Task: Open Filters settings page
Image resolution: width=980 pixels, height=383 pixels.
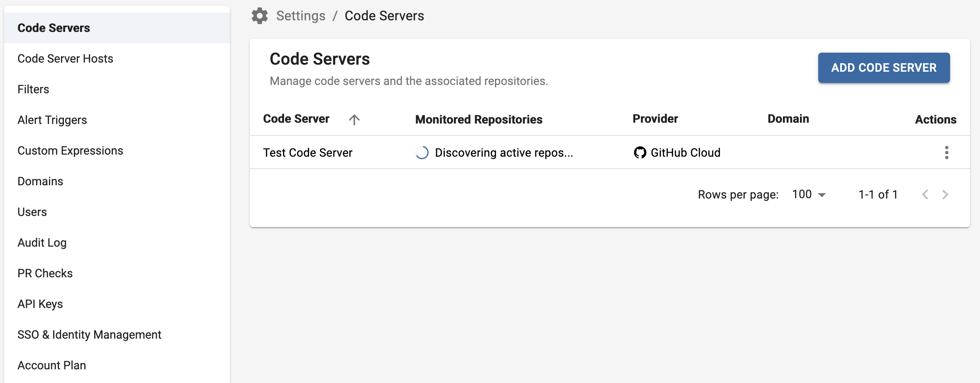Action: (117, 89)
